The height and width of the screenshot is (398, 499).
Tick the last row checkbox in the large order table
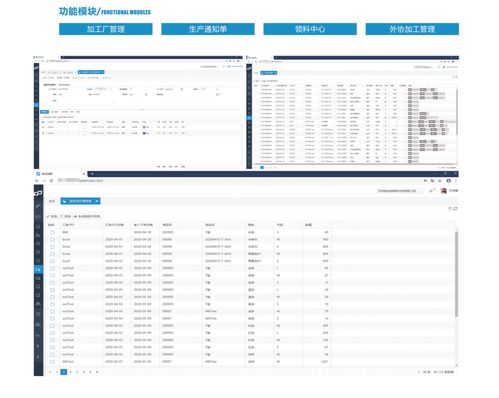52,362
